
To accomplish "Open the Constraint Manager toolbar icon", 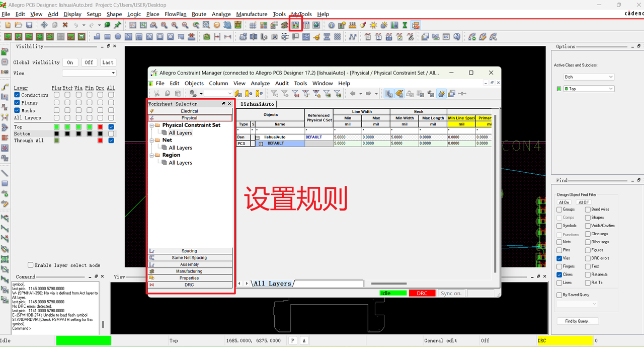I will point(295,25).
